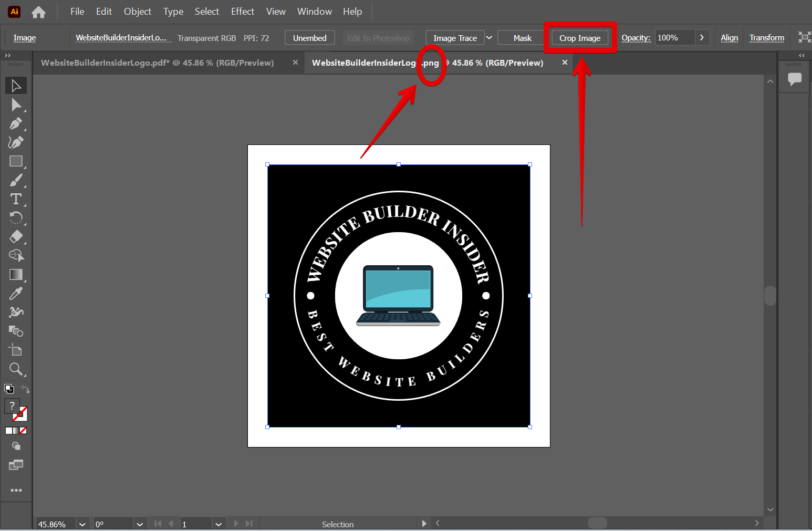
Task: Select the Paintbrush tool
Action: (16, 180)
